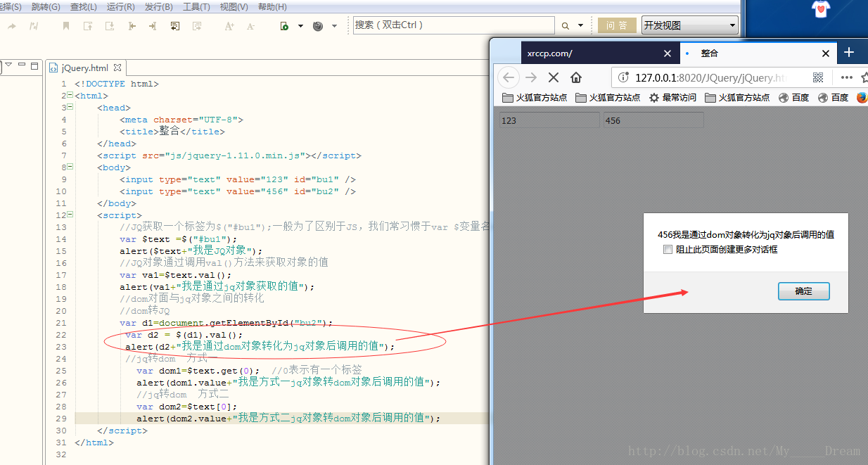
Task: Click 确定 button in alert dialog
Action: [x=803, y=291]
